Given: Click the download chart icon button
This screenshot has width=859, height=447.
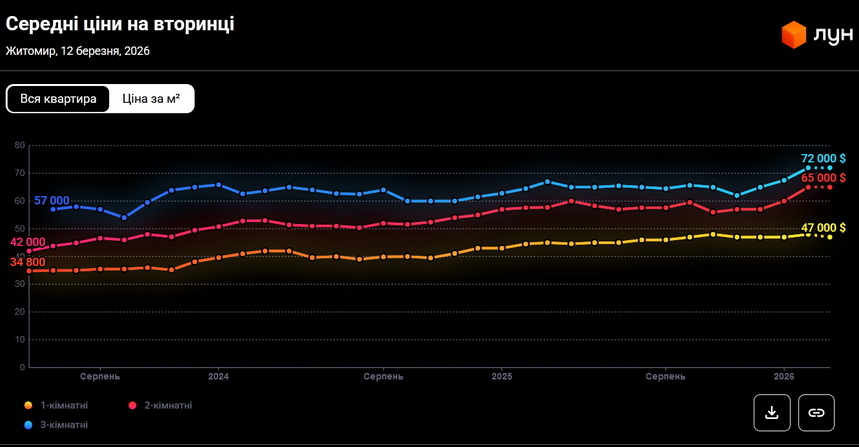Looking at the screenshot, I should point(771,412).
